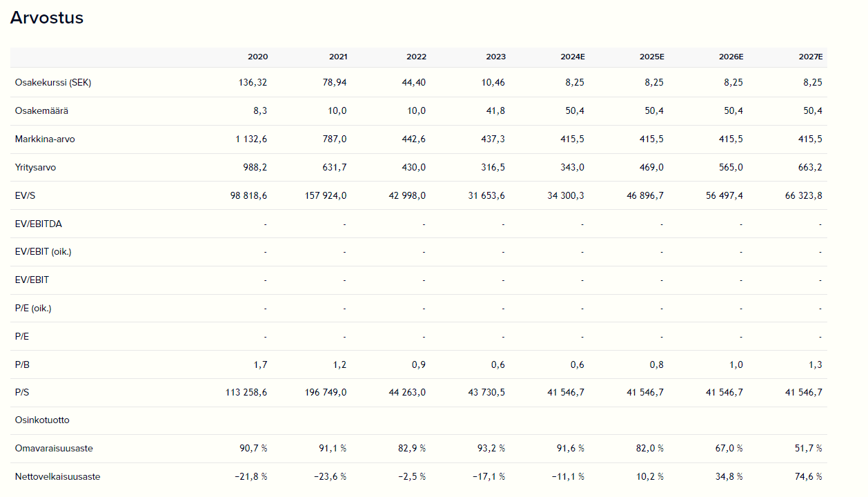Click the Omavaraisuusaste row label
Viewport: 868px width, 497px height.
point(54,448)
